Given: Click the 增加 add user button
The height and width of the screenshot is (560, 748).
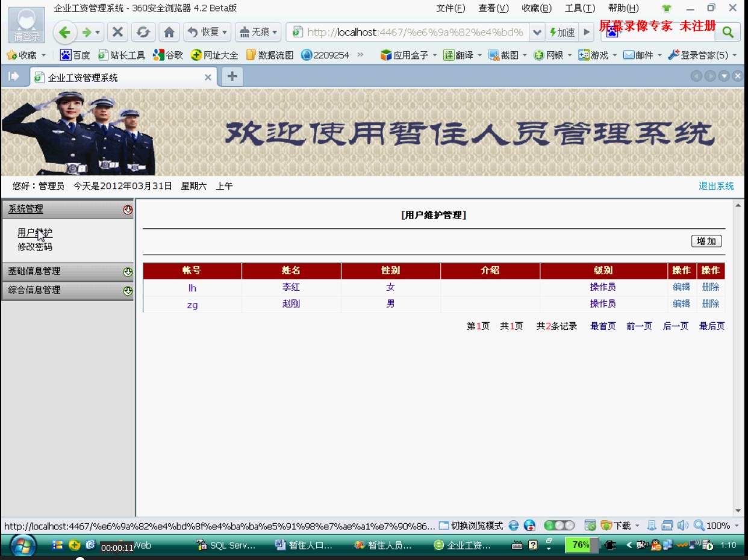Looking at the screenshot, I should 706,241.
